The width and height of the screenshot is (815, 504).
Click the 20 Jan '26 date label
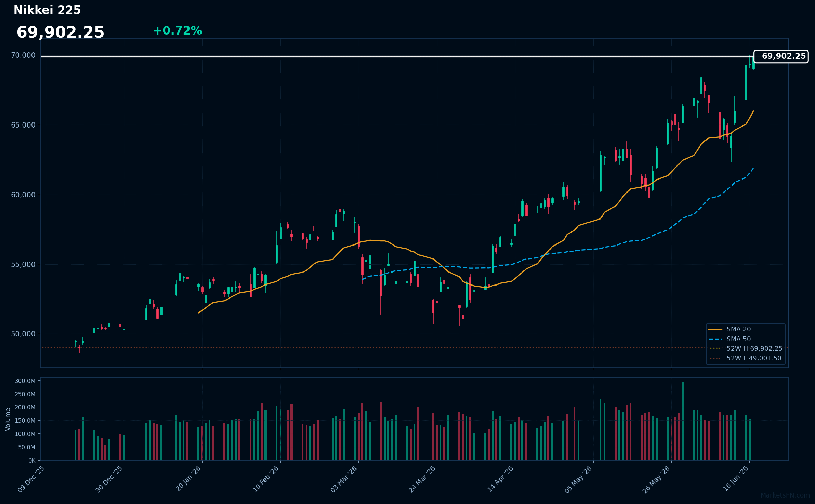188,479
